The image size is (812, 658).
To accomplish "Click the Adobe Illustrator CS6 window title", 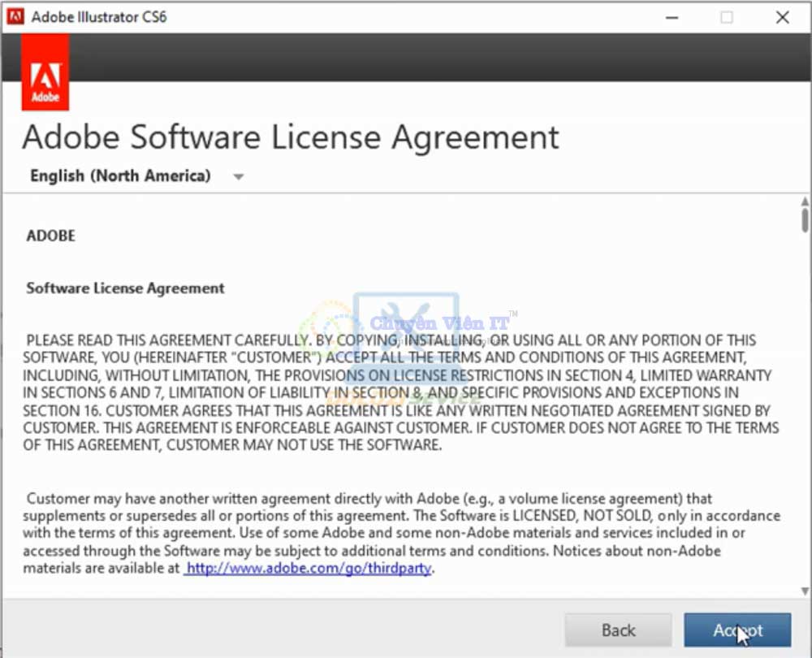I will click(99, 17).
